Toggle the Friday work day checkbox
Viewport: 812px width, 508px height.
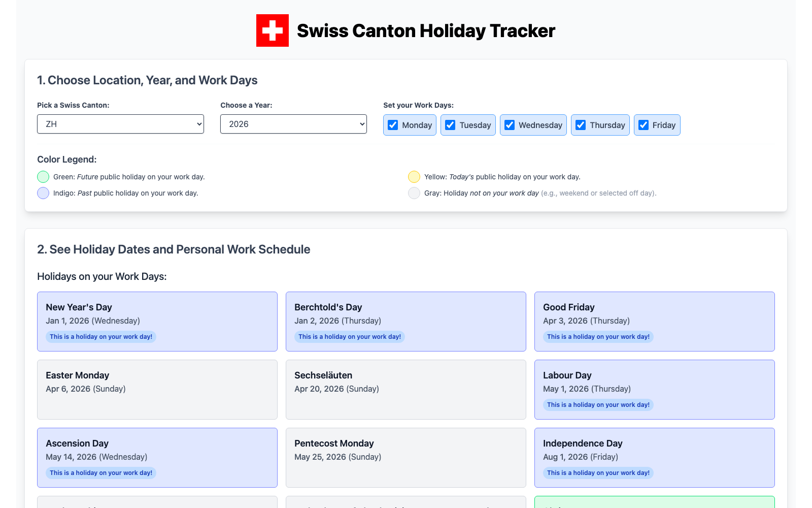click(x=644, y=125)
